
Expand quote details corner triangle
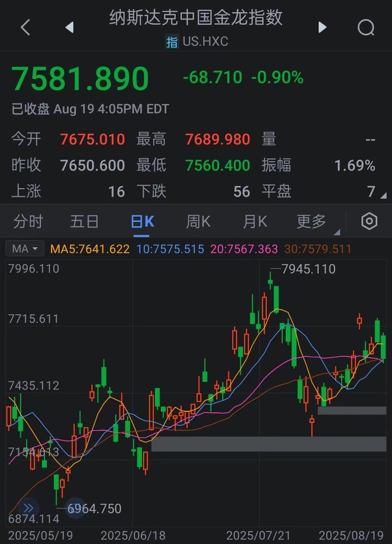coord(383,196)
